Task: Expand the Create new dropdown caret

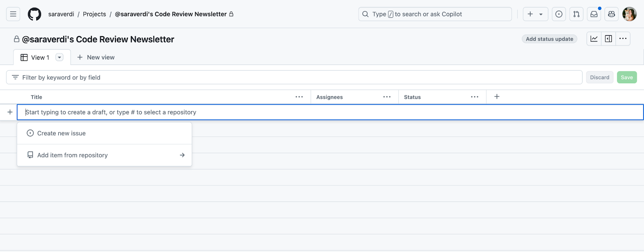Action: [541, 14]
